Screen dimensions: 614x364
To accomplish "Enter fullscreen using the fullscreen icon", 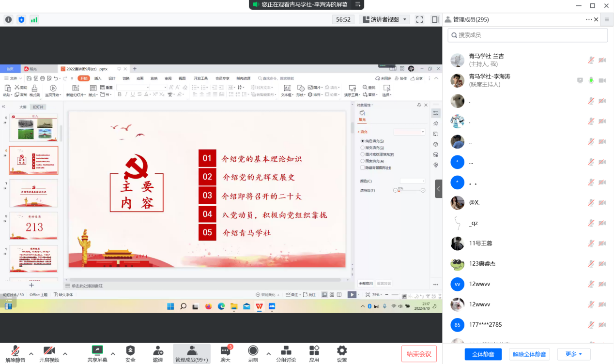I will point(420,19).
